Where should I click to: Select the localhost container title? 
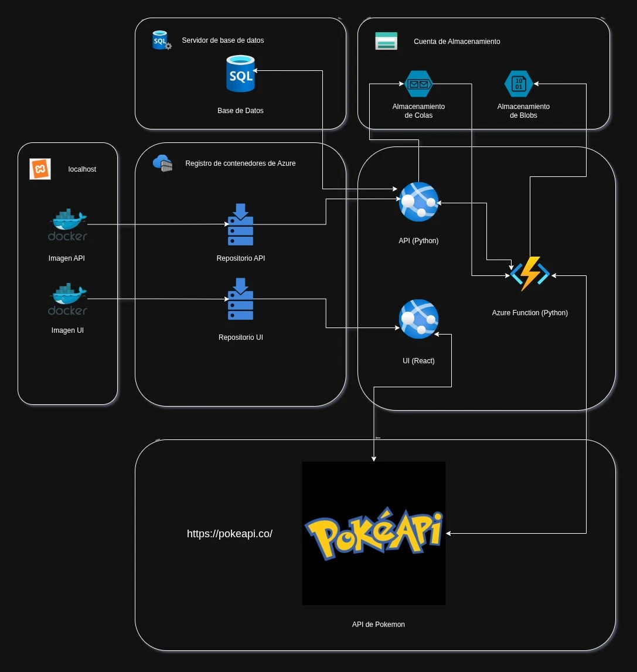coord(82,169)
